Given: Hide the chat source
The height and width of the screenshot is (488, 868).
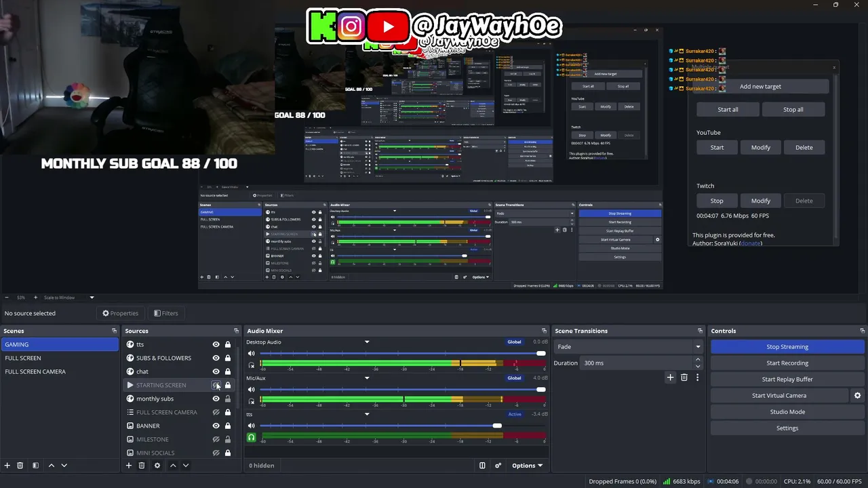Looking at the screenshot, I should tap(216, 371).
